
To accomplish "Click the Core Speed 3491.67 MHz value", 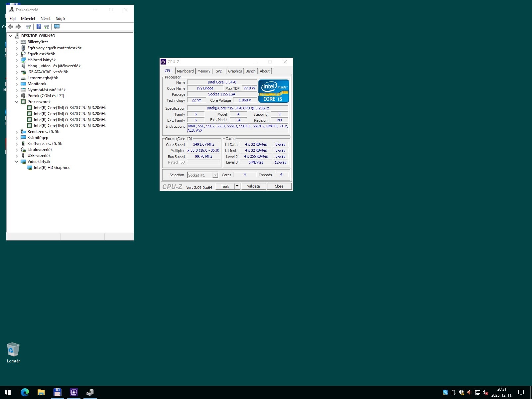I will point(203,144).
